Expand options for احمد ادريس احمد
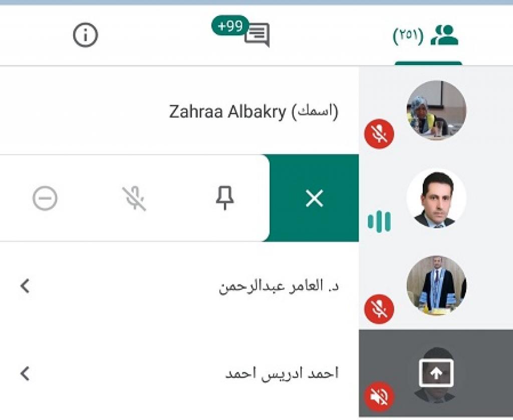This screenshot has height=420, width=513. [25, 373]
